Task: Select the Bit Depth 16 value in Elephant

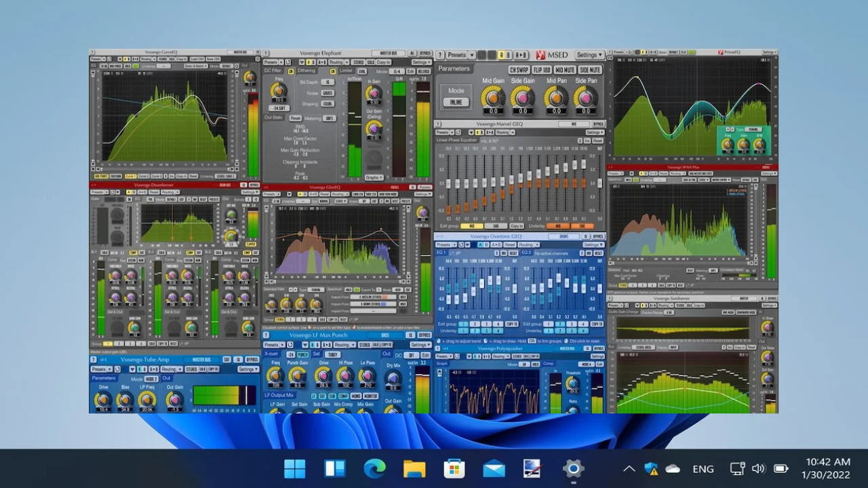Action: 328,82
